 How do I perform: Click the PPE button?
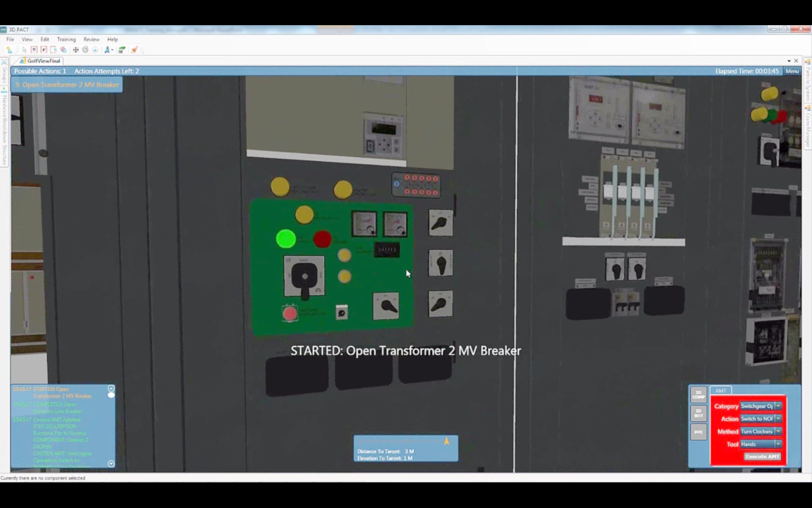698,432
